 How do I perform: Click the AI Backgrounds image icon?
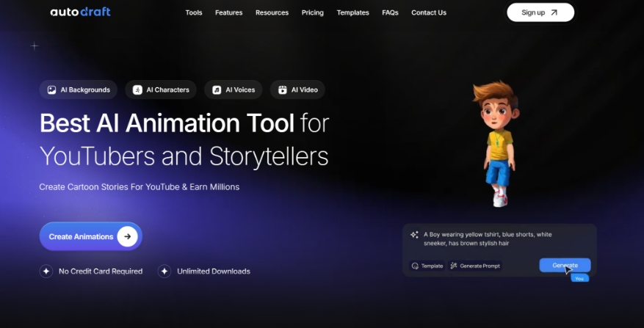pyautogui.click(x=51, y=90)
